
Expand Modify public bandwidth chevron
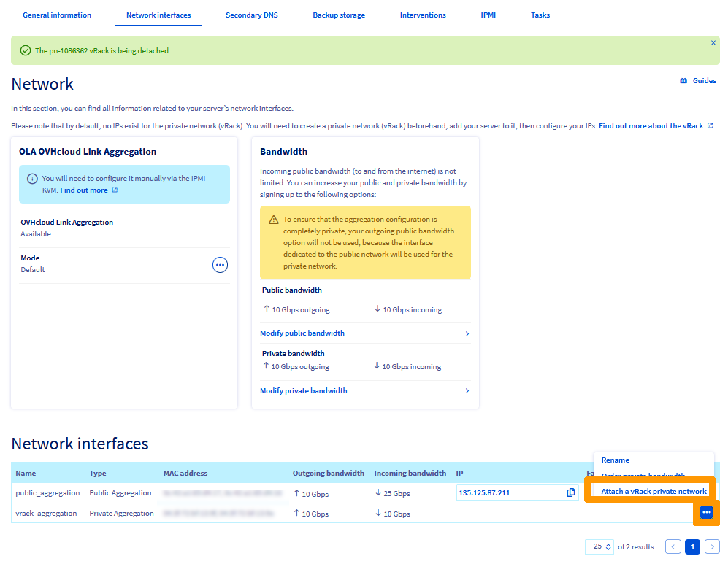(467, 333)
